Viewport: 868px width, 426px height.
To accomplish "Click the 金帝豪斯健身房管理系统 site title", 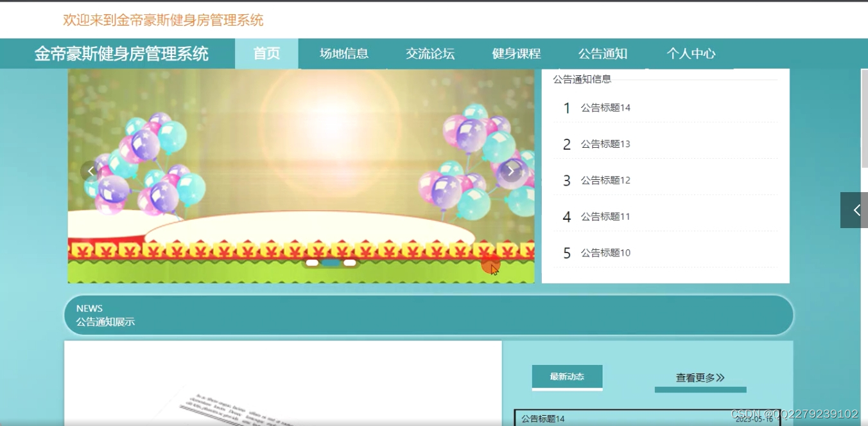I will [121, 53].
